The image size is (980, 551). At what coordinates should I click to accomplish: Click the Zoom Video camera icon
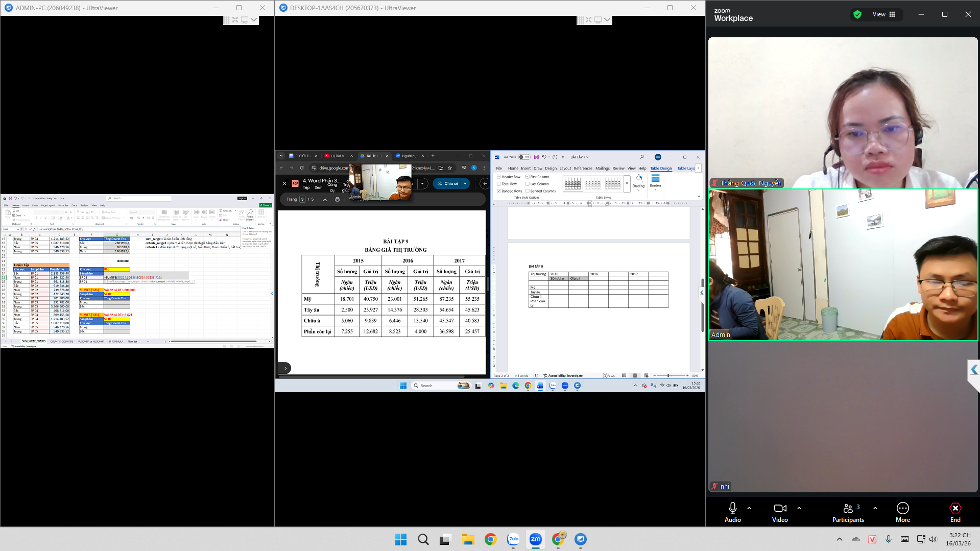[x=780, y=508]
